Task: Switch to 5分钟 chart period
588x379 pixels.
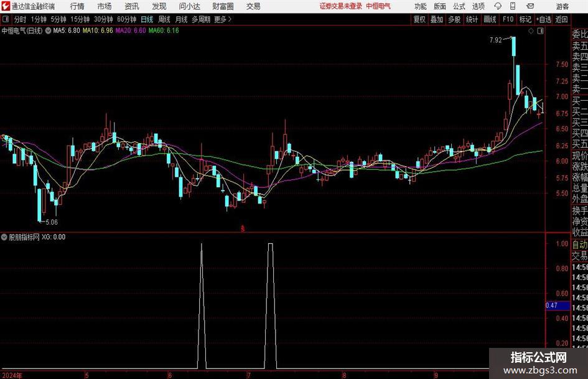Action: click(58, 19)
